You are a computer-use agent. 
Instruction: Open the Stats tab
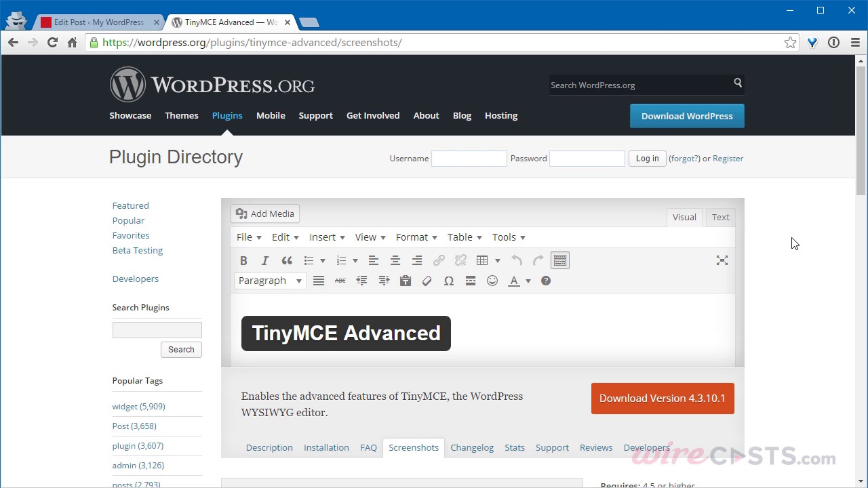click(x=515, y=447)
